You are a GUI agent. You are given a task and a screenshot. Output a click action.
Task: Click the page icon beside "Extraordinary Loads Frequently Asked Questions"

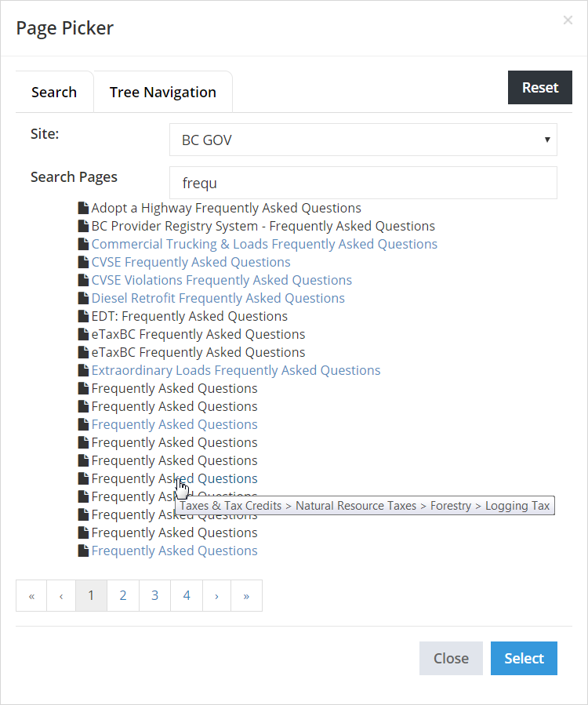point(83,369)
